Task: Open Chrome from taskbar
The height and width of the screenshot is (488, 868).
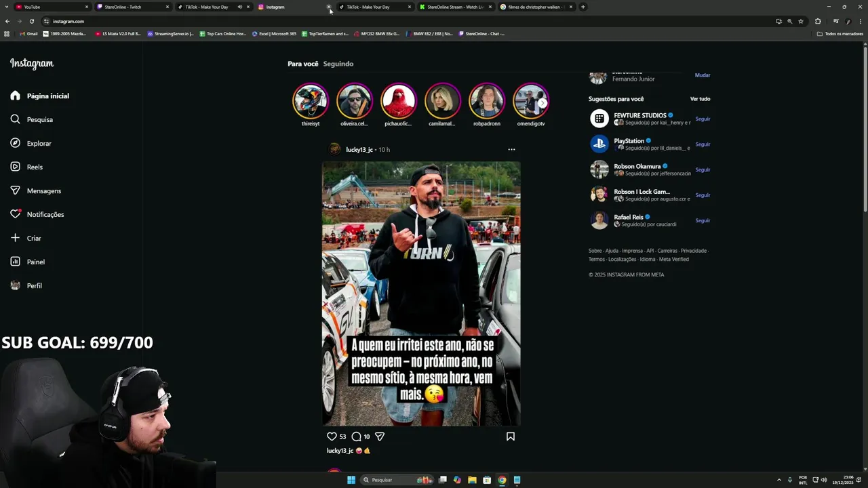Action: (x=502, y=480)
